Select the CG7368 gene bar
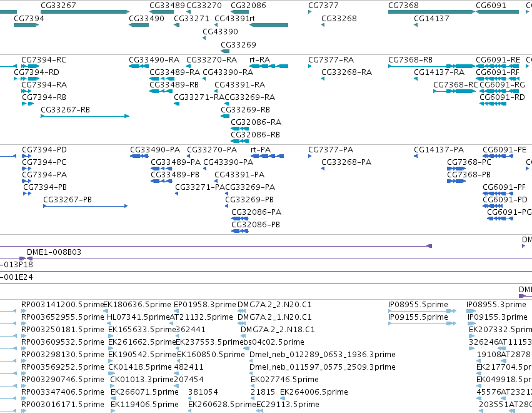 [431, 12]
